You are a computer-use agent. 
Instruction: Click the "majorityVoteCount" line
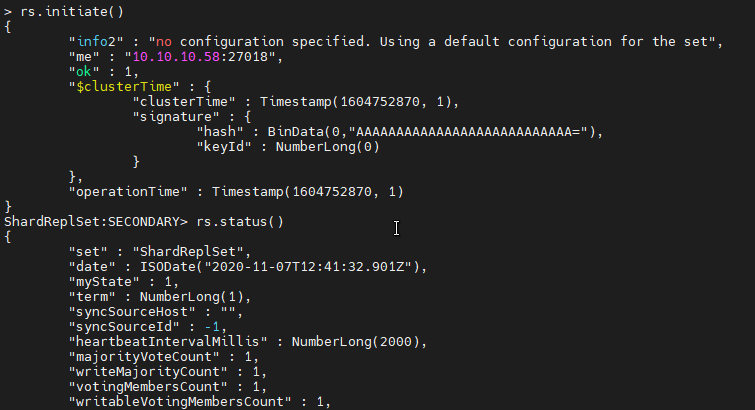[x=164, y=357]
